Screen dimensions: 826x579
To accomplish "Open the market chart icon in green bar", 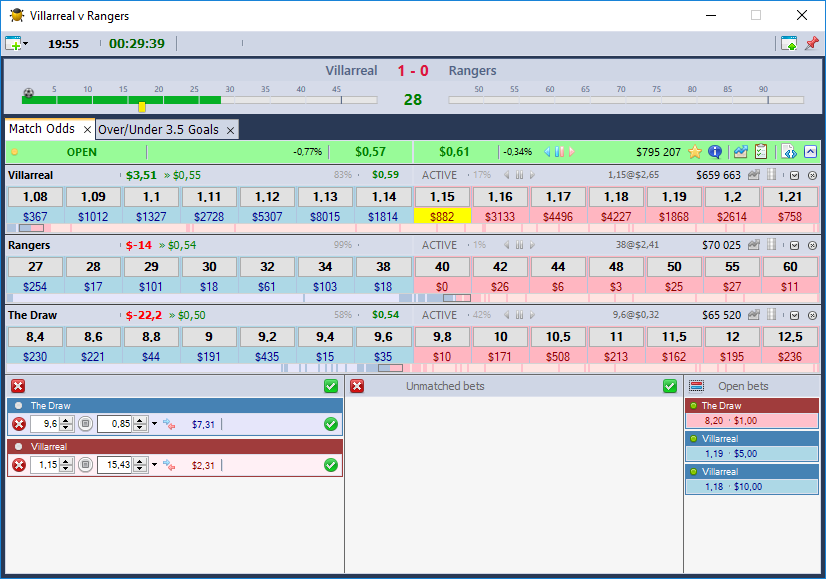I will [x=740, y=152].
